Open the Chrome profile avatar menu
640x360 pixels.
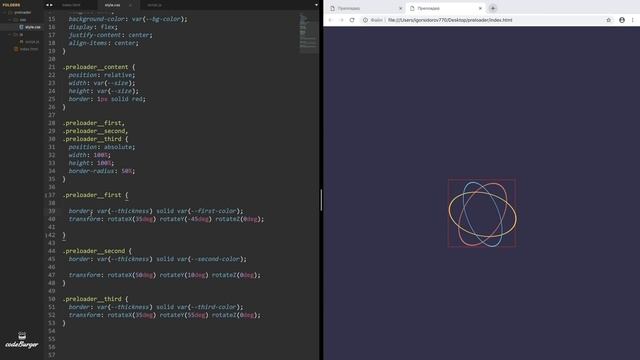(622, 20)
